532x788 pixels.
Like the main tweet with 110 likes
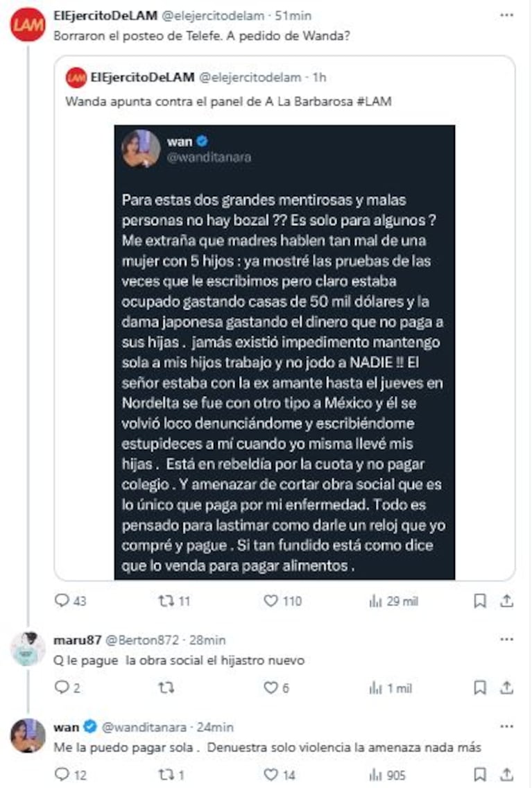pyautogui.click(x=271, y=601)
